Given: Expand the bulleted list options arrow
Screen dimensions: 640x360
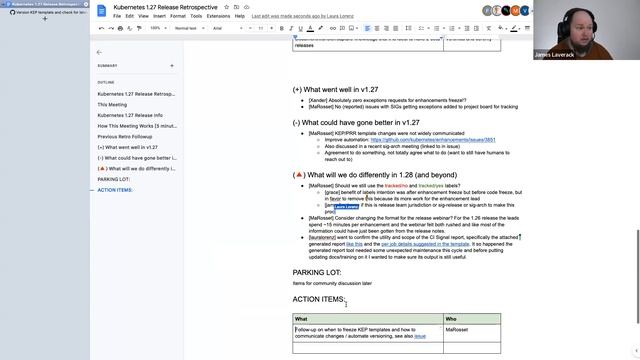Looking at the screenshot, I should (444, 28).
